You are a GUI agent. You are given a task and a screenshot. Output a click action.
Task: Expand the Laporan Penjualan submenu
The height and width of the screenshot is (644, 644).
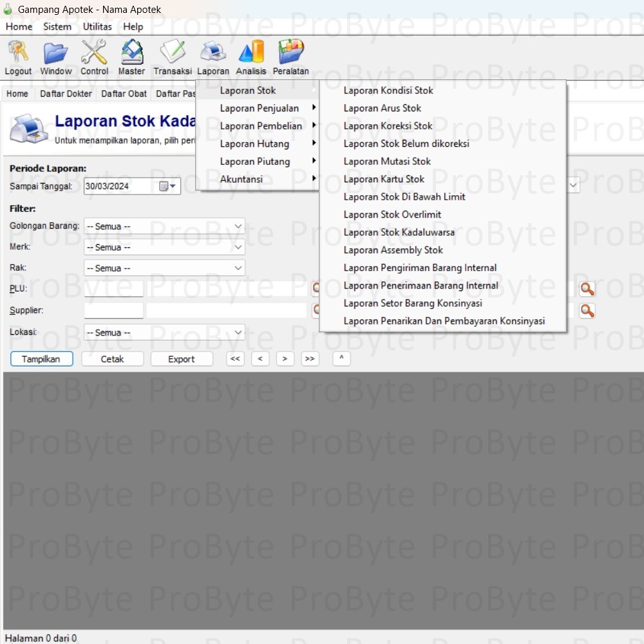click(258, 108)
